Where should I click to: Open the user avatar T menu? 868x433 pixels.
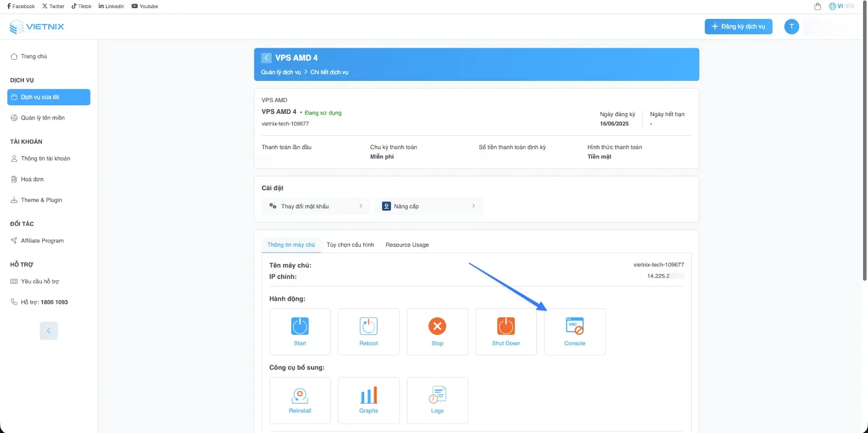pyautogui.click(x=792, y=26)
